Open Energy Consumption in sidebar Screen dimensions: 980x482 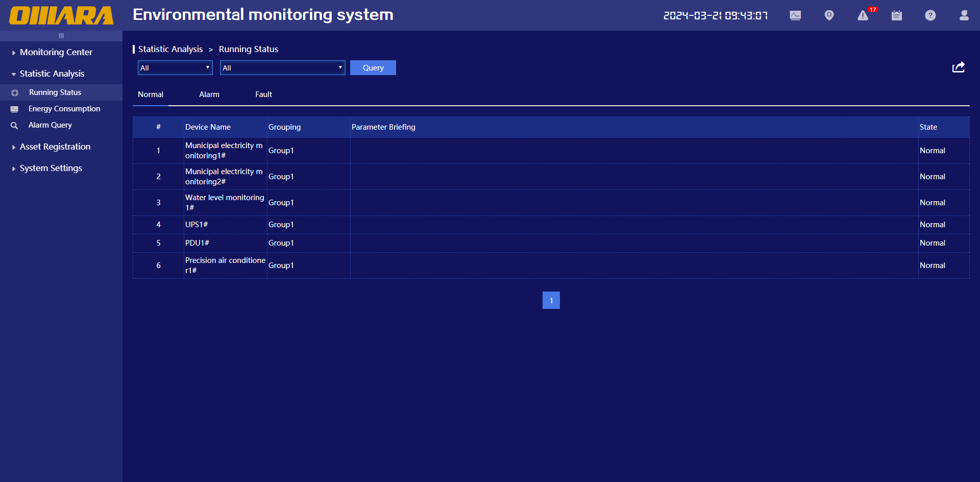coord(64,109)
